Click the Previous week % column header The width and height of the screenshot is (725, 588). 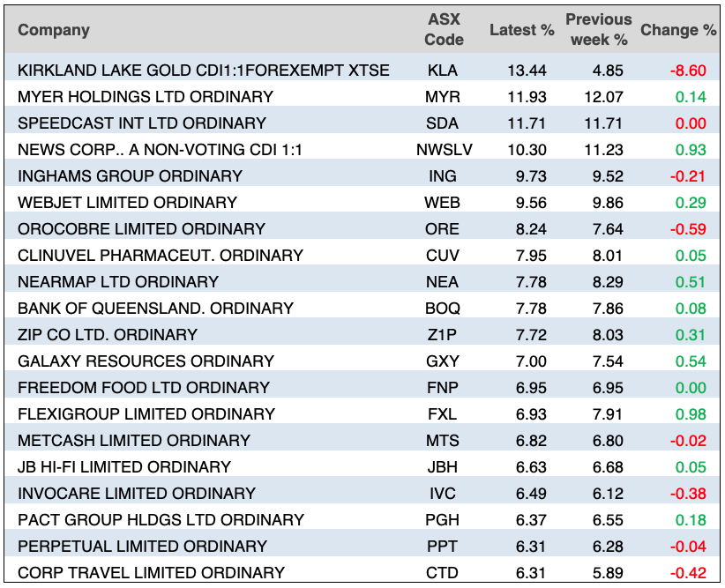598,30
